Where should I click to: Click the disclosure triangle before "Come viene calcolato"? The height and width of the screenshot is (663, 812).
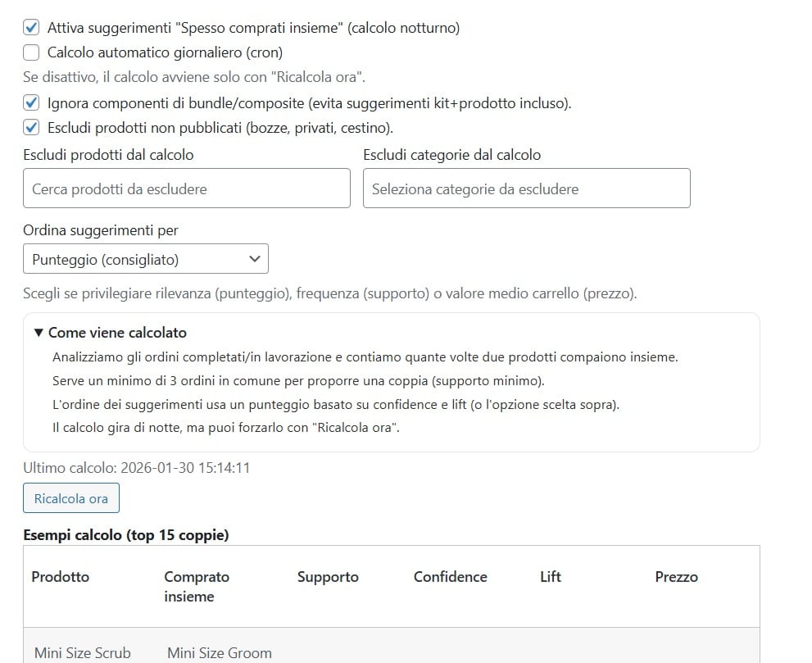click(x=39, y=332)
